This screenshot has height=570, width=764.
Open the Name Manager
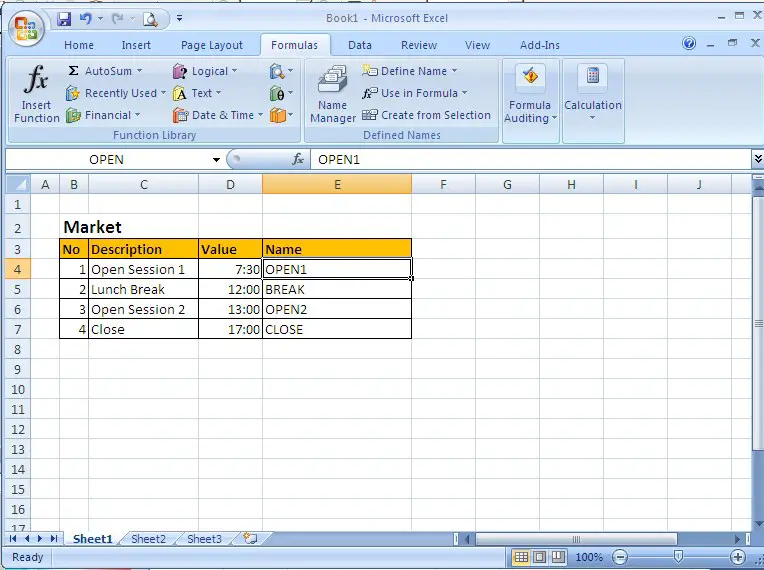pyautogui.click(x=332, y=95)
